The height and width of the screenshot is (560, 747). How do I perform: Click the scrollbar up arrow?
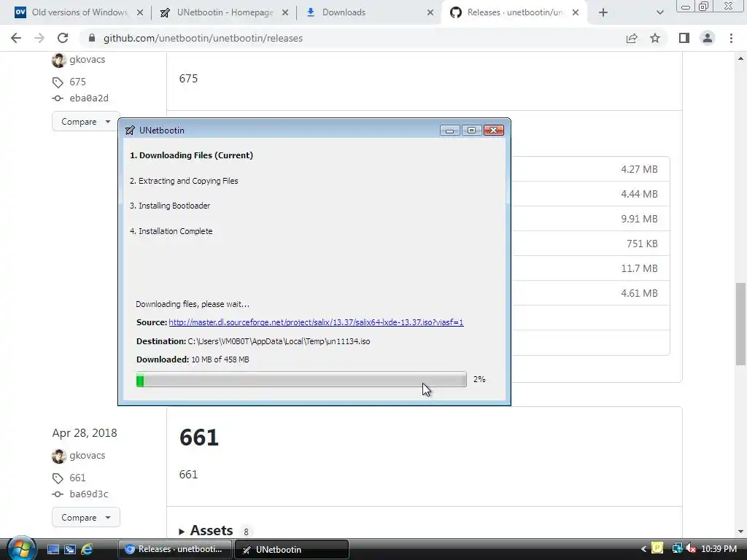click(x=741, y=58)
